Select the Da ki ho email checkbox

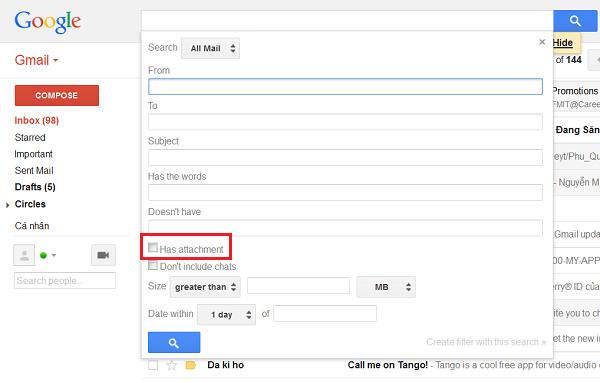tap(153, 365)
